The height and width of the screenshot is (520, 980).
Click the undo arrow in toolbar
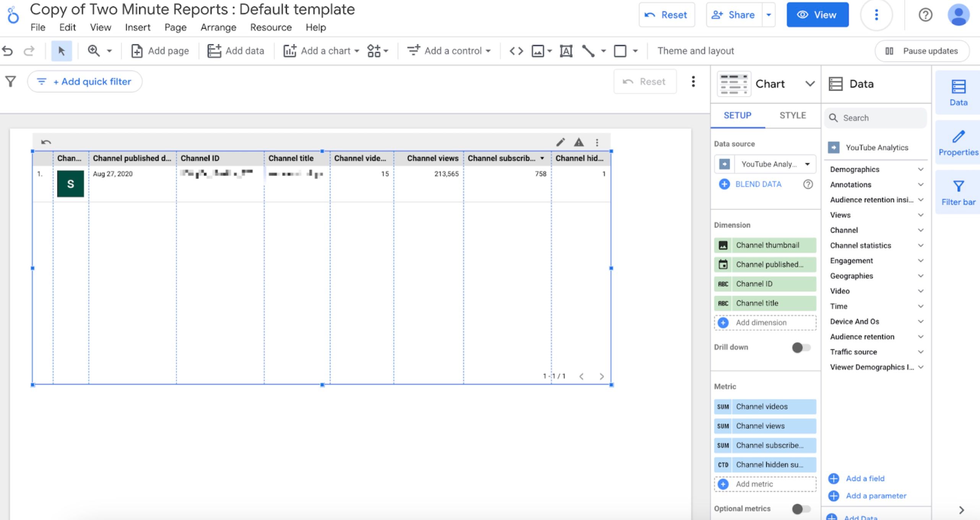(8, 51)
